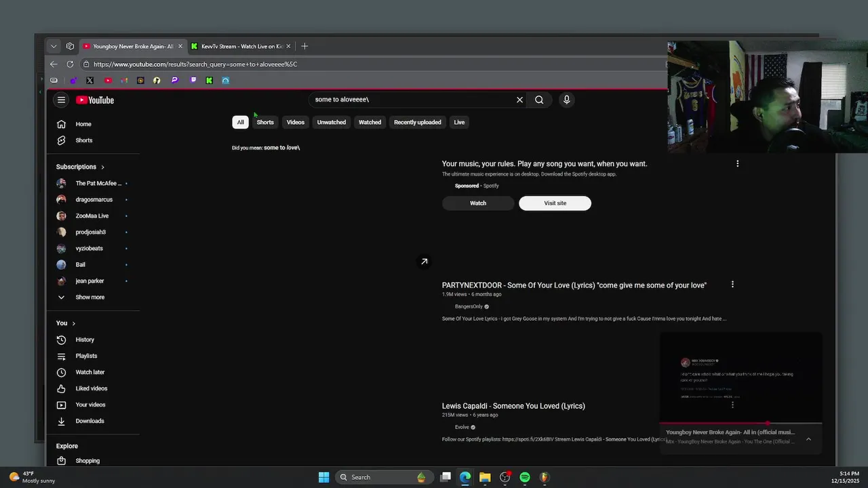Reload the page with refresh icon

[70, 64]
